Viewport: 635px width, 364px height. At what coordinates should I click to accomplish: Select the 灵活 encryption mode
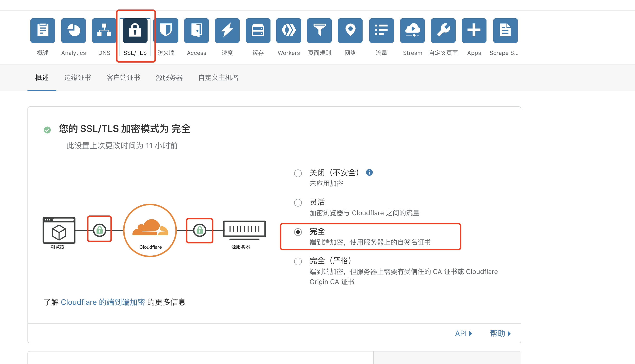[298, 202]
